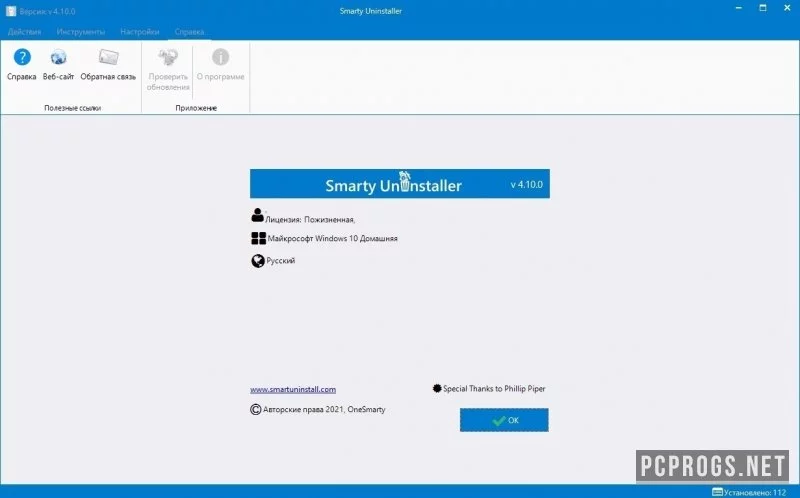Click the Приложение group label
The height and width of the screenshot is (498, 800).
[x=196, y=108]
